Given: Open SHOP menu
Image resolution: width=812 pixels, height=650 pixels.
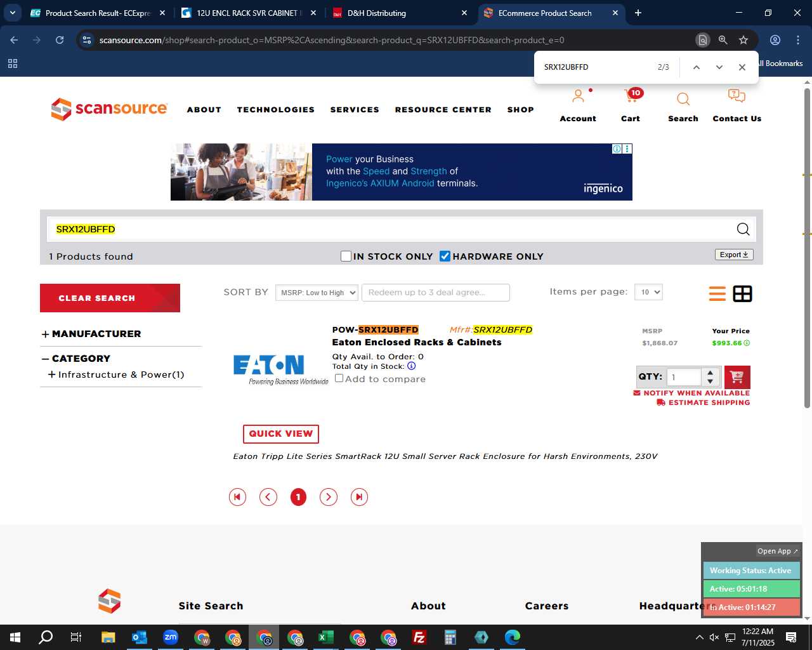Looking at the screenshot, I should pyautogui.click(x=521, y=110).
